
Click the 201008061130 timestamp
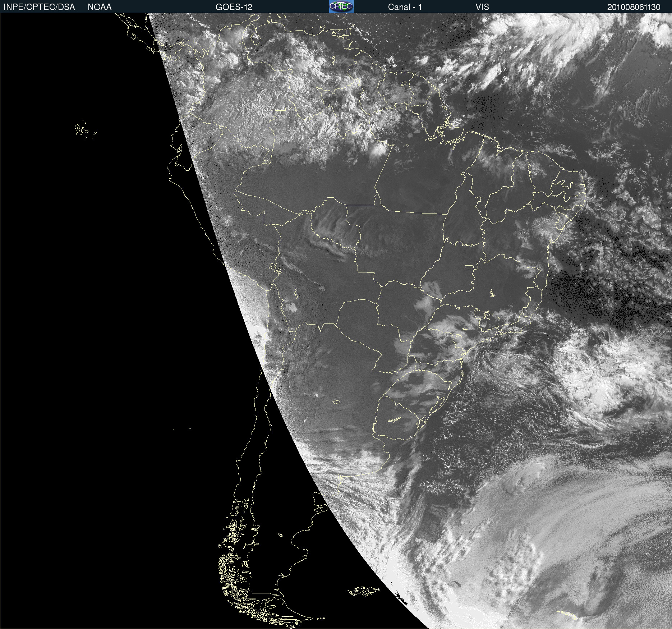pyautogui.click(x=634, y=7)
